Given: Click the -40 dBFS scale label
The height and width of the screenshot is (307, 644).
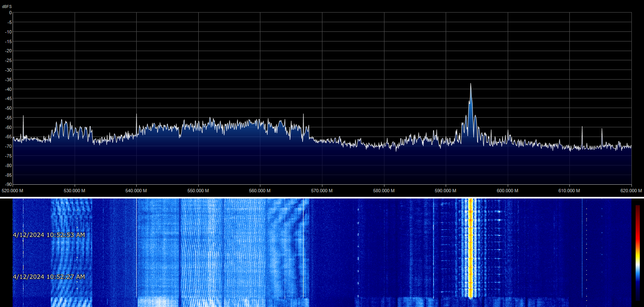Looking at the screenshot, I should [x=8, y=89].
